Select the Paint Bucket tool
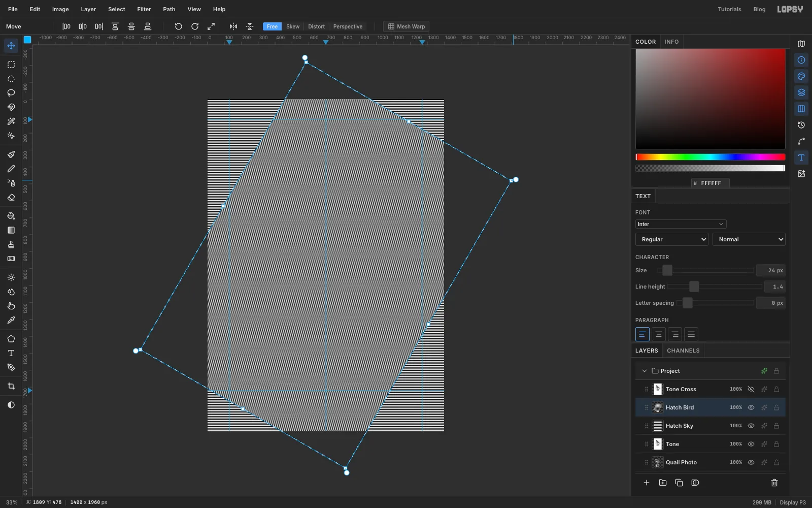The height and width of the screenshot is (508, 812). coord(11,216)
